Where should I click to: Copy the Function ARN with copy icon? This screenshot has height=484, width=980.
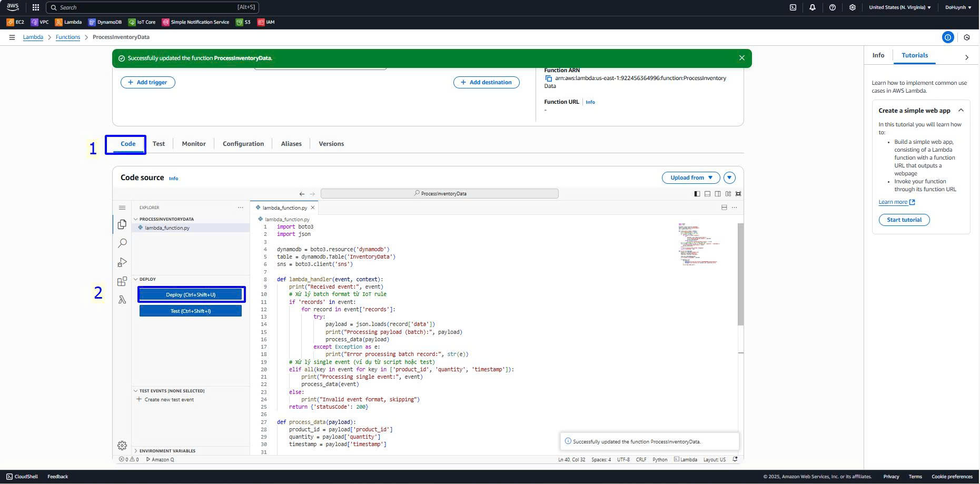point(548,78)
